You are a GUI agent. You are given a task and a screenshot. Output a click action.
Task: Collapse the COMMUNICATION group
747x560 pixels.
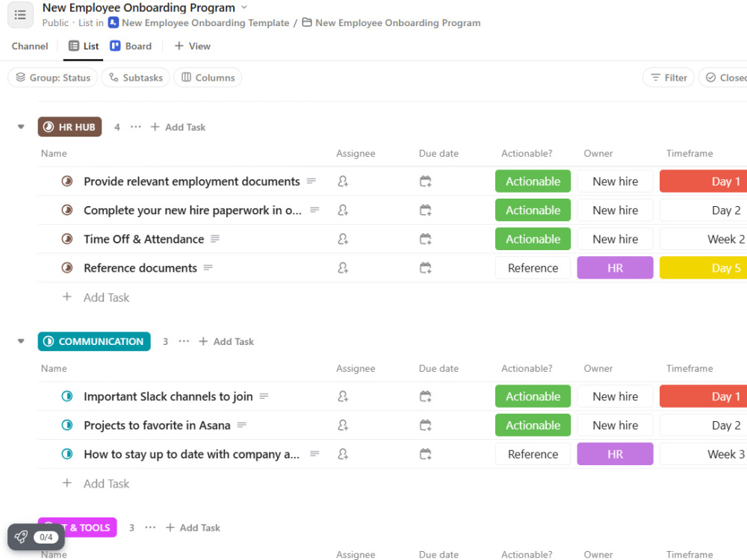click(x=21, y=341)
